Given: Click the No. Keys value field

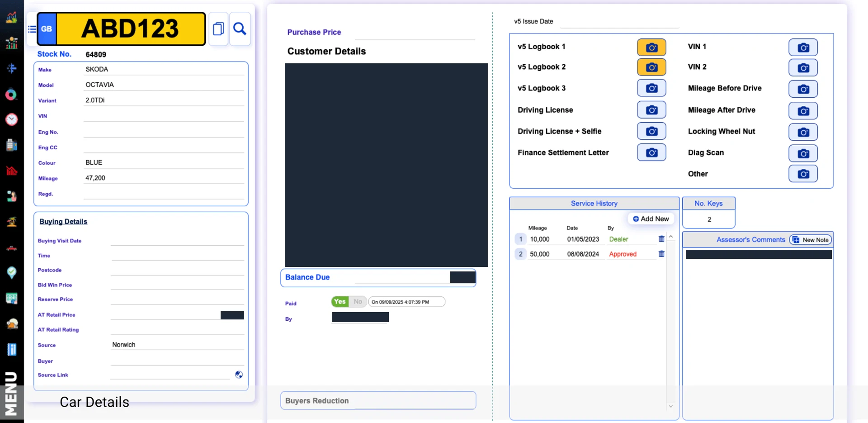Looking at the screenshot, I should click(x=709, y=219).
